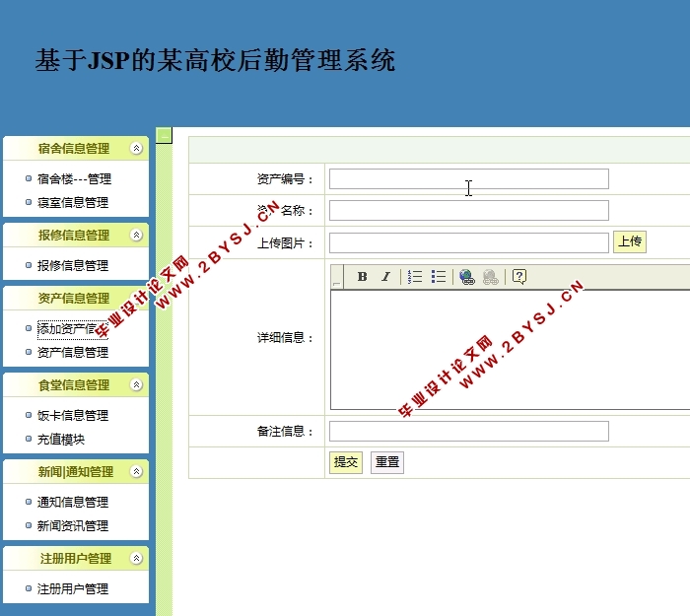Toggle bold in detail editor

tap(362, 276)
